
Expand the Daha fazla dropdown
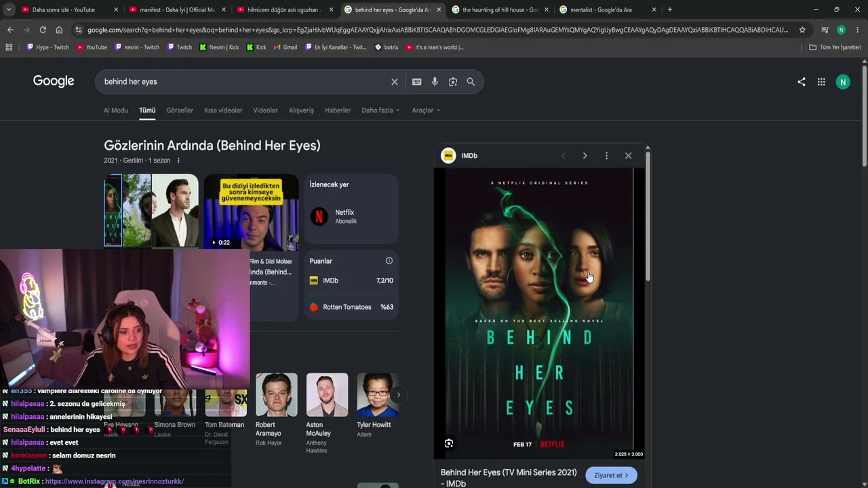click(380, 110)
